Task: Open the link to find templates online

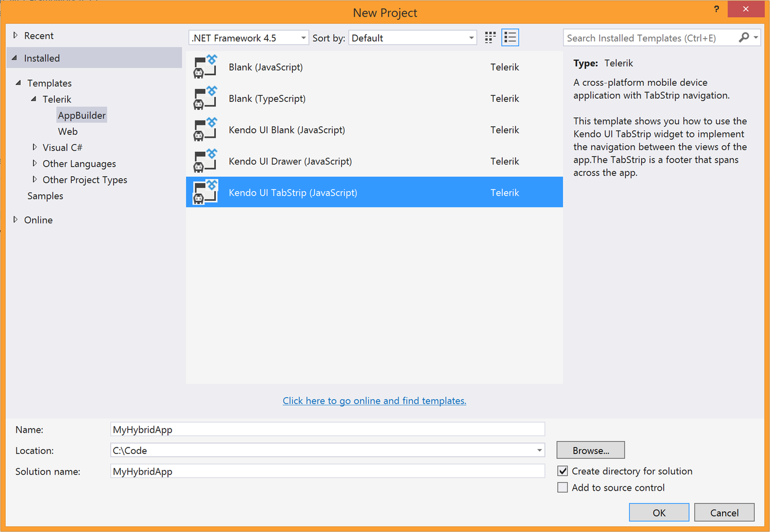Action: pos(374,401)
